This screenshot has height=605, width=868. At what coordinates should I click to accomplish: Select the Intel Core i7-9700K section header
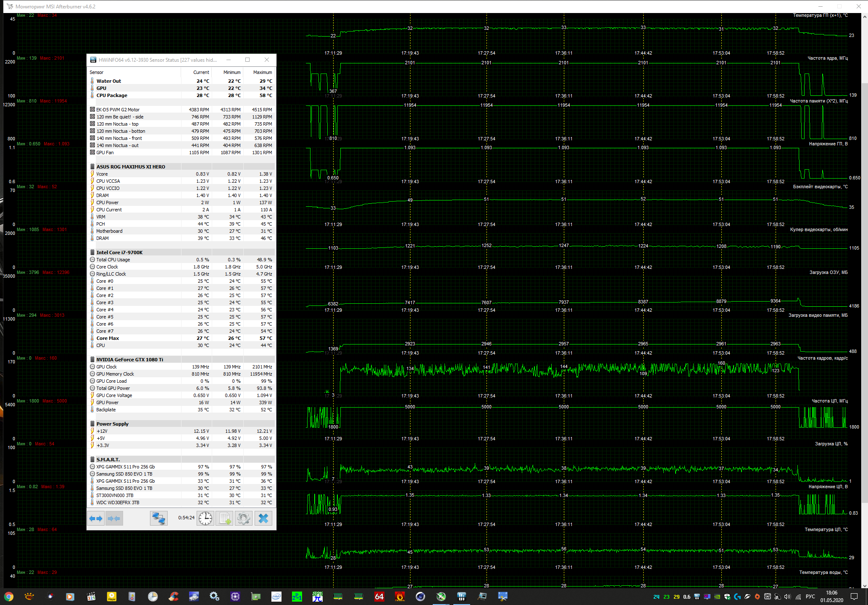pos(119,253)
